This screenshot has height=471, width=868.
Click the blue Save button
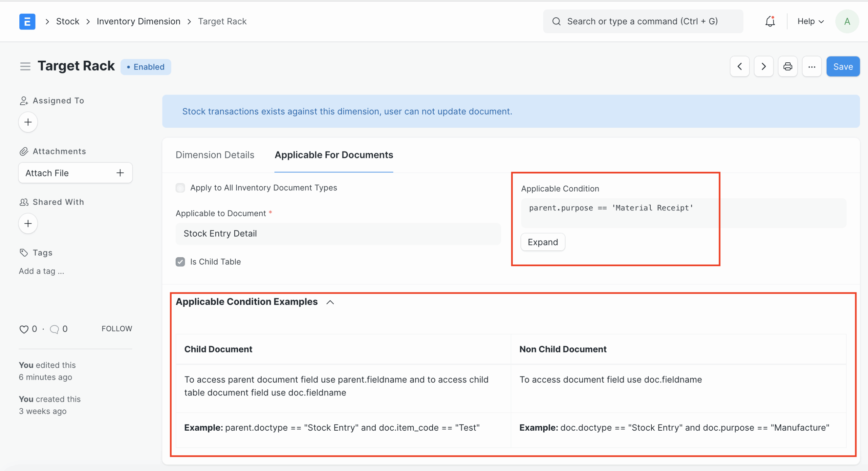(843, 66)
